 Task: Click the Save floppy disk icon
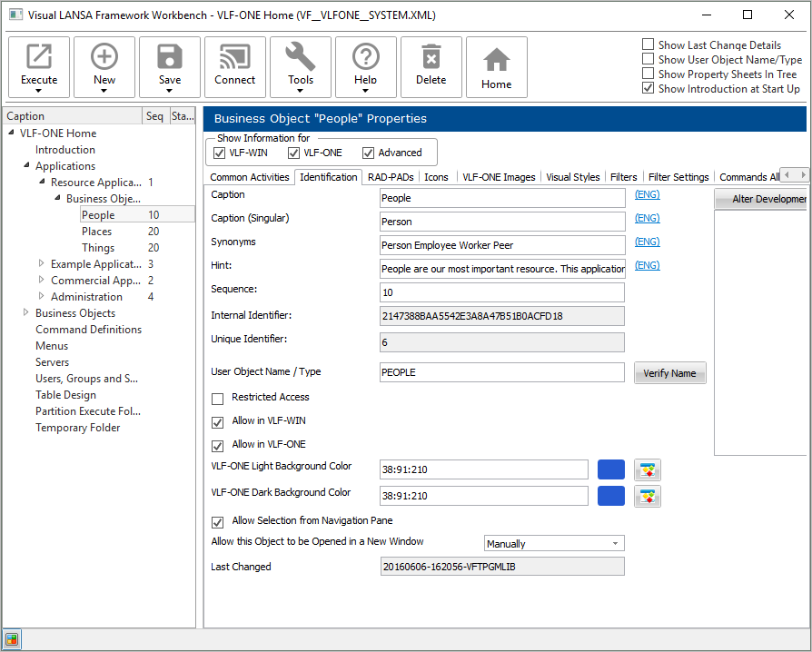(170, 58)
